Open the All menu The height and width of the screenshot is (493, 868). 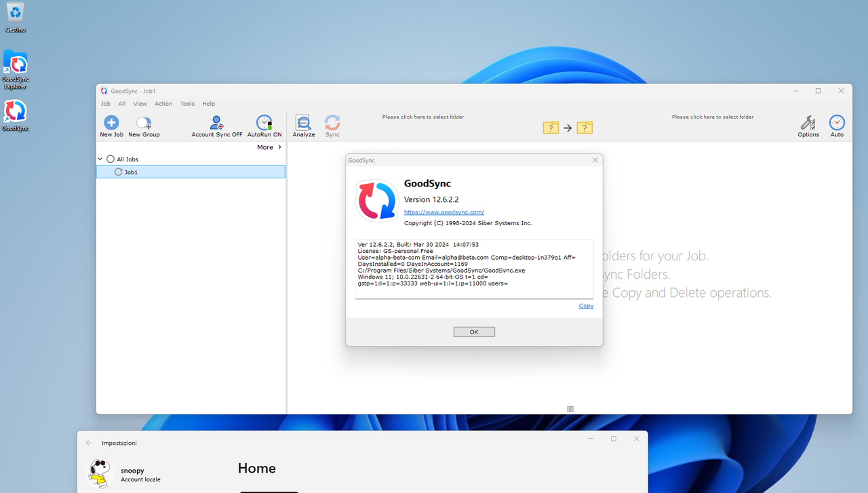pos(122,104)
